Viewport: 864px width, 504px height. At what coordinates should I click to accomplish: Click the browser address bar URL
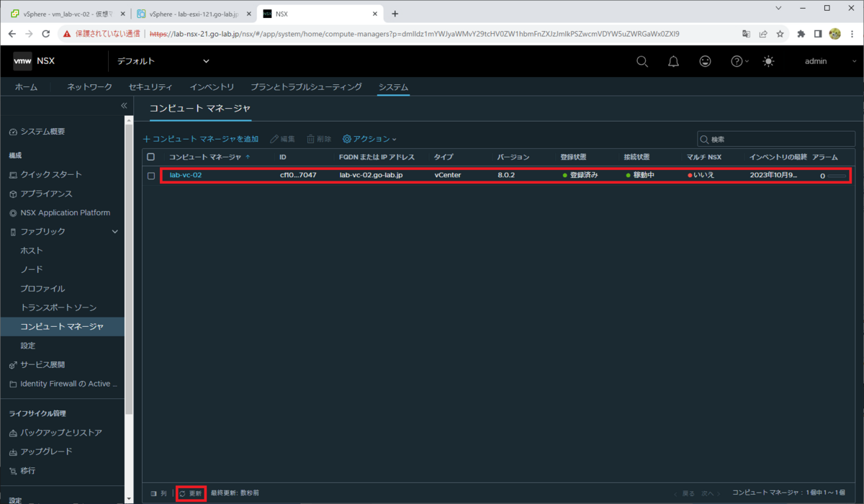coord(414,34)
